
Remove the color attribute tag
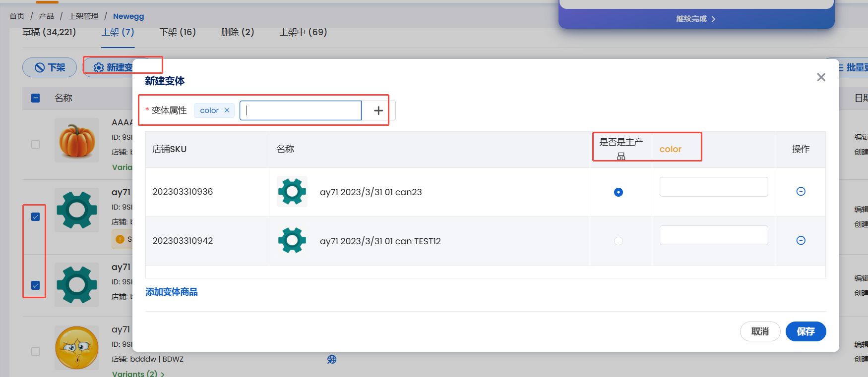[x=227, y=110]
